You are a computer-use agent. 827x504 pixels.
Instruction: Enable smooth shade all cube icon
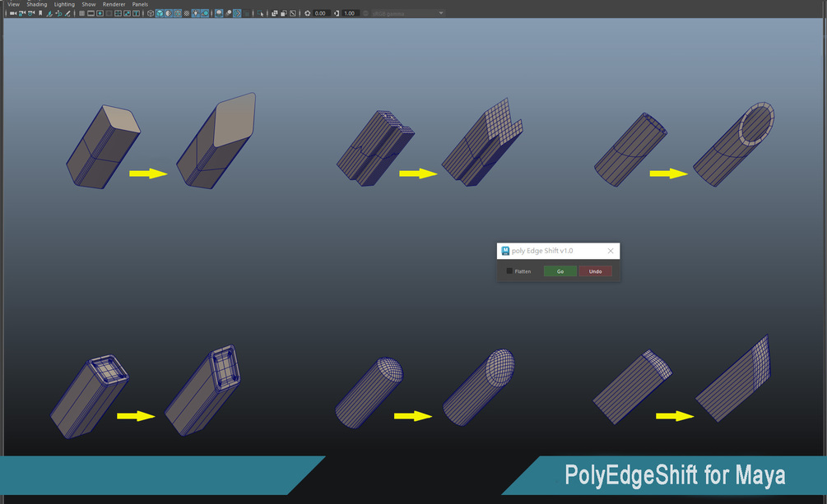[160, 13]
